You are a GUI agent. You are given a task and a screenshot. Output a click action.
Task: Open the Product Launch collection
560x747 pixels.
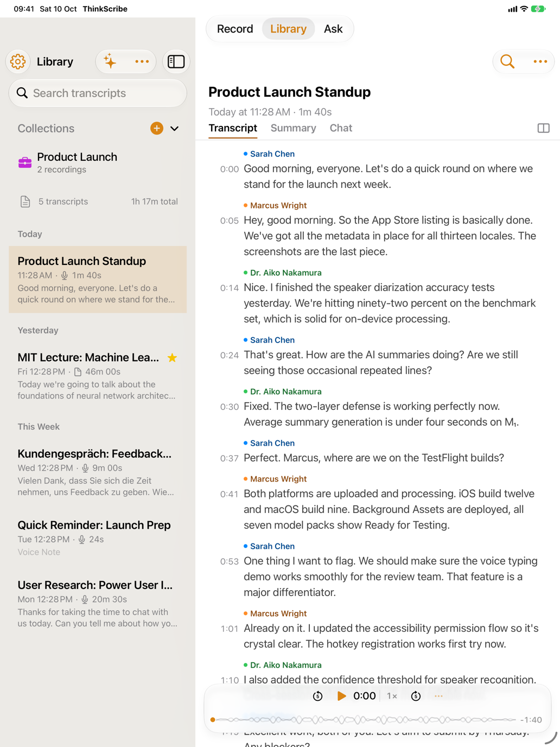coord(98,162)
